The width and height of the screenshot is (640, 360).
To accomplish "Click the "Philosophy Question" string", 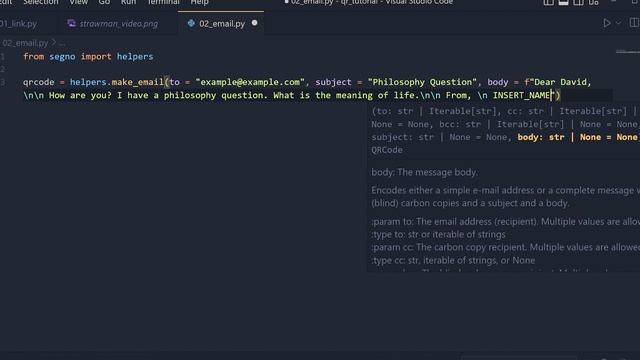I will pyautogui.click(x=422, y=82).
